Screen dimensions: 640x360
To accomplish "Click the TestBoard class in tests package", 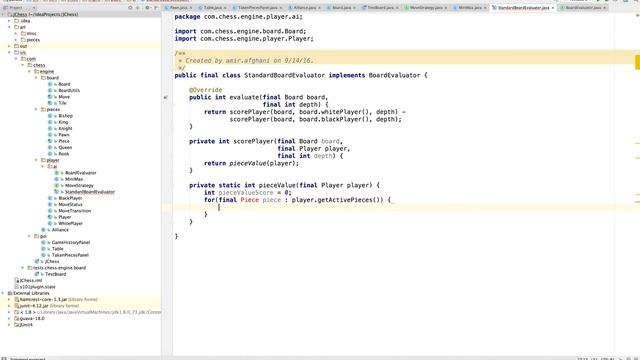I will (56, 274).
